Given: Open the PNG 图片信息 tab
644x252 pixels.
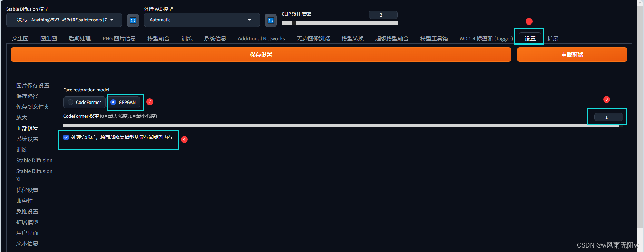Looking at the screenshot, I should [119, 38].
